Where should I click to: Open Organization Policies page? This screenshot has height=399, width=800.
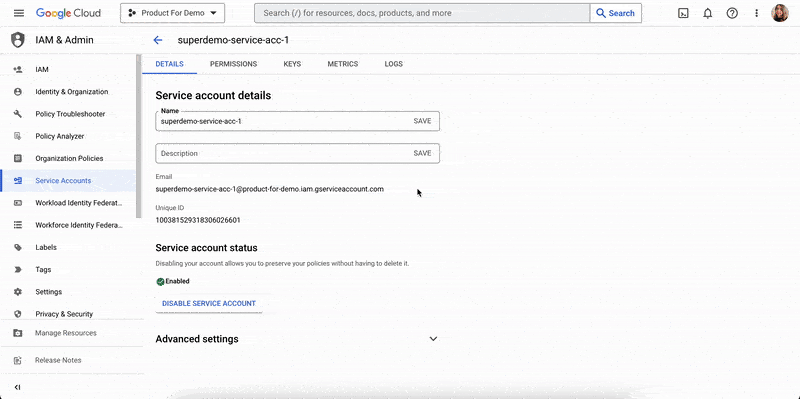[68, 158]
